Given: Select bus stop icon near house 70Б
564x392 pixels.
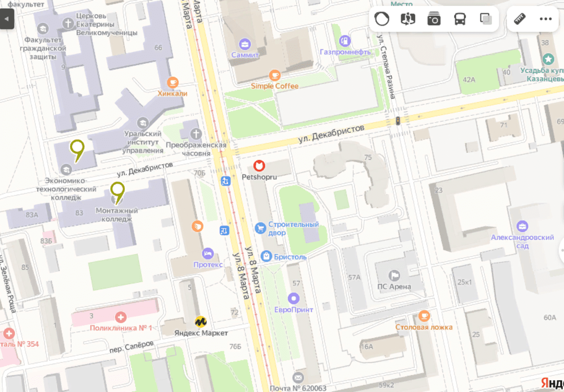Looking at the screenshot, I should [x=225, y=181].
